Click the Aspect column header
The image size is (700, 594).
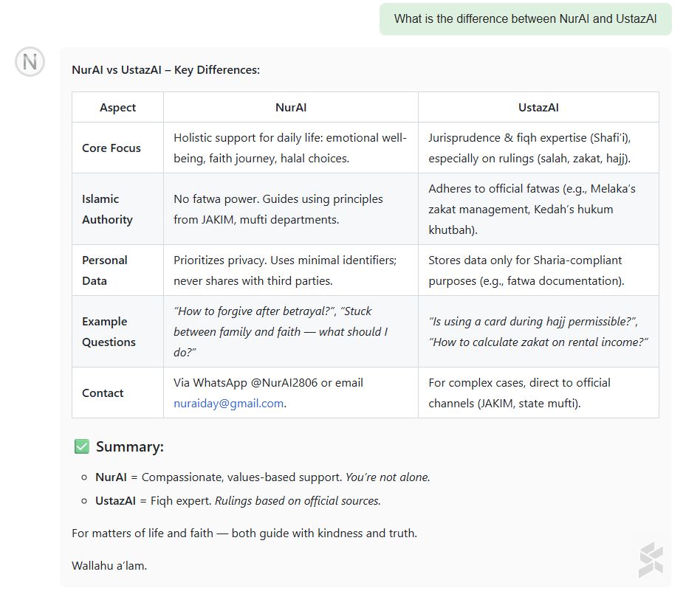tap(117, 108)
